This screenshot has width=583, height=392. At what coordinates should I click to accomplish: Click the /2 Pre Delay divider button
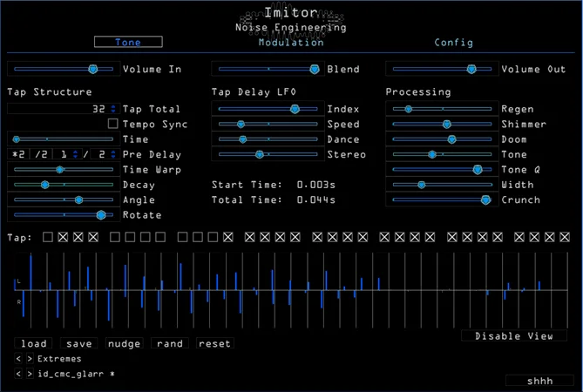pyautogui.click(x=41, y=154)
